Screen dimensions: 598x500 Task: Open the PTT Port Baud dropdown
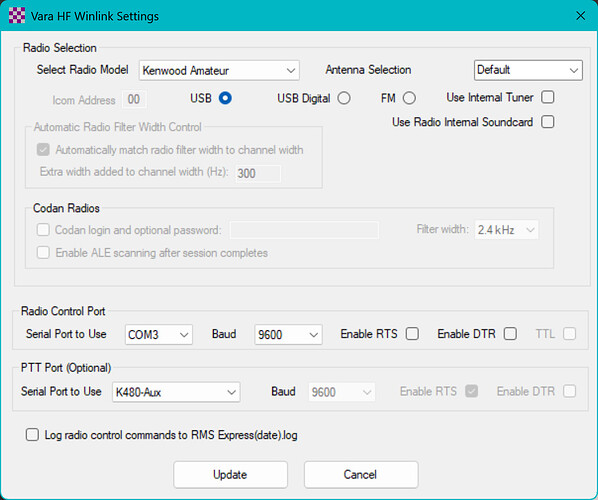tap(342, 392)
